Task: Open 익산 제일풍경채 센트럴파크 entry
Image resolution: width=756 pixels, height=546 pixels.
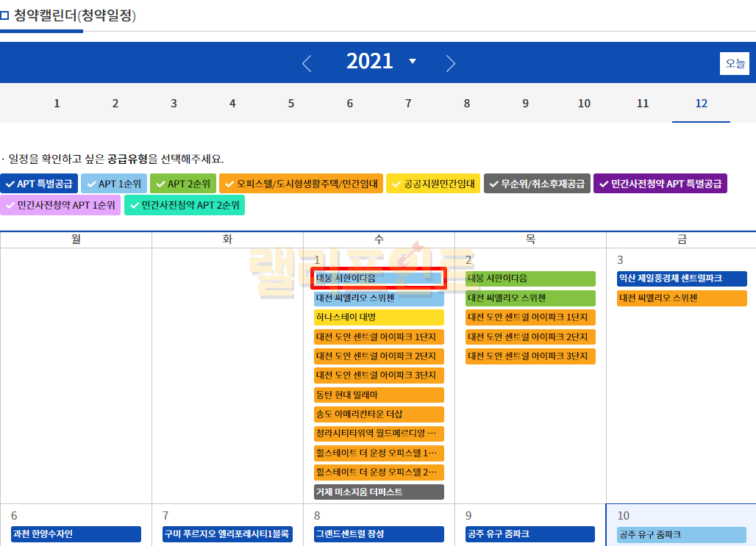Action: [x=682, y=279]
